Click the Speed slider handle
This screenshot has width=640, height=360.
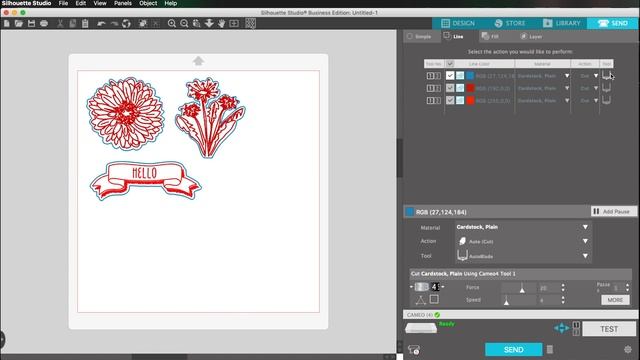[x=506, y=302]
